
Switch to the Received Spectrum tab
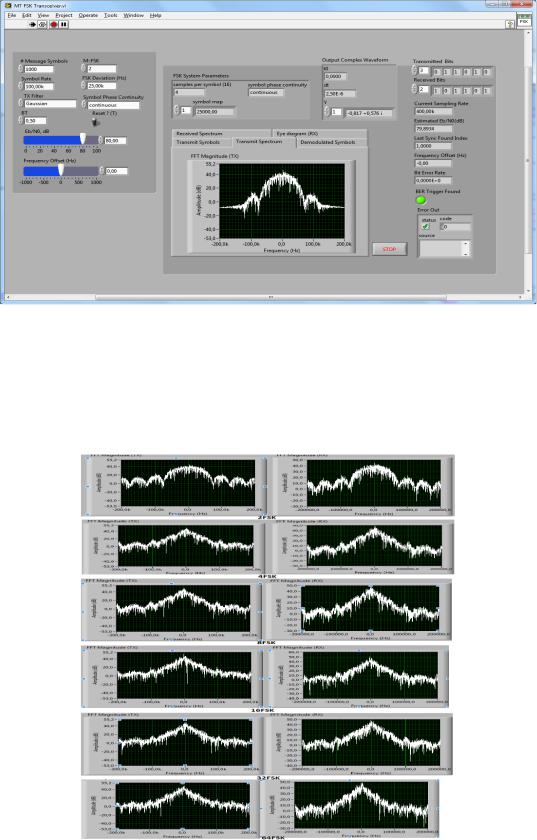[221, 133]
